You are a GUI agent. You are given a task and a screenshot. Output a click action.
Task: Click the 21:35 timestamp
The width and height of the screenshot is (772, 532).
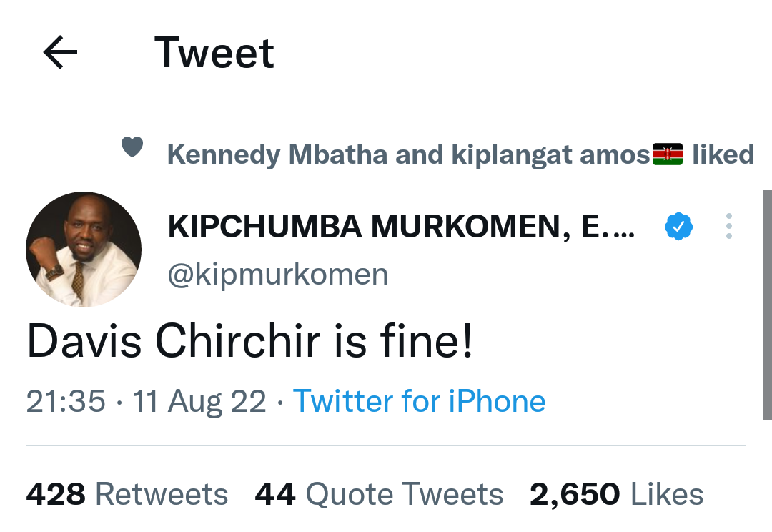(66, 401)
